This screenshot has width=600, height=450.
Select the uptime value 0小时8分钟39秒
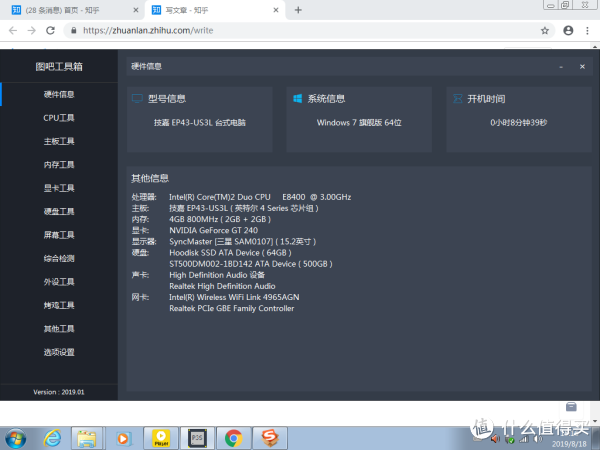518,123
